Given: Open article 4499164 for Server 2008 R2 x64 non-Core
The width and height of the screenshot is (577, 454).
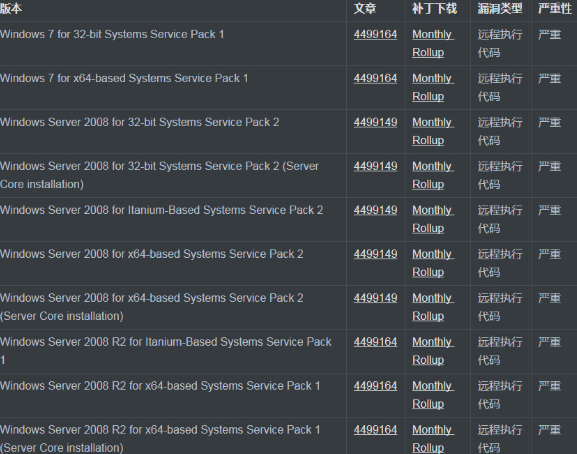Looking at the screenshot, I should (375, 386).
